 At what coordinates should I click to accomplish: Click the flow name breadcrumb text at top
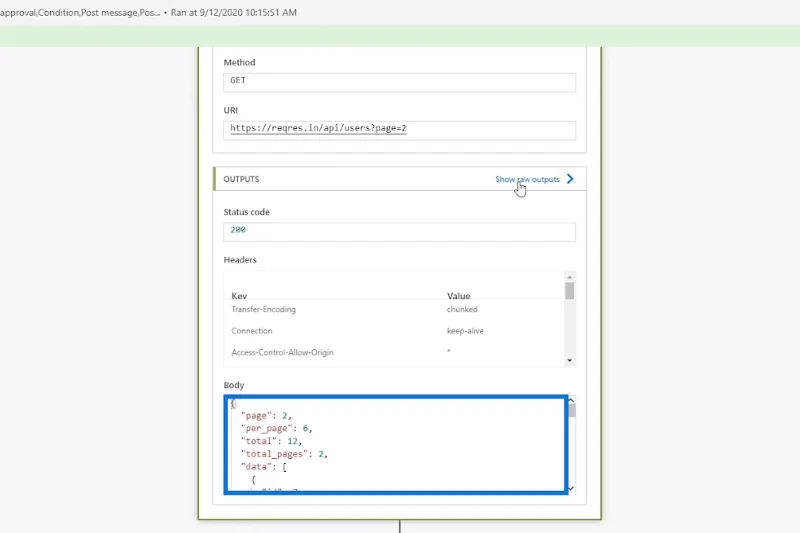[x=80, y=13]
